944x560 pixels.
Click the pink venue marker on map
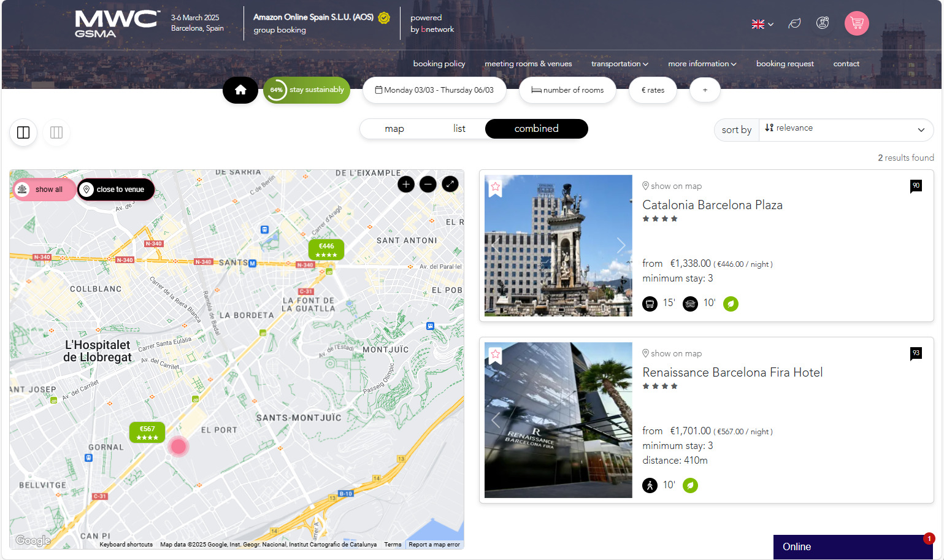tap(178, 447)
